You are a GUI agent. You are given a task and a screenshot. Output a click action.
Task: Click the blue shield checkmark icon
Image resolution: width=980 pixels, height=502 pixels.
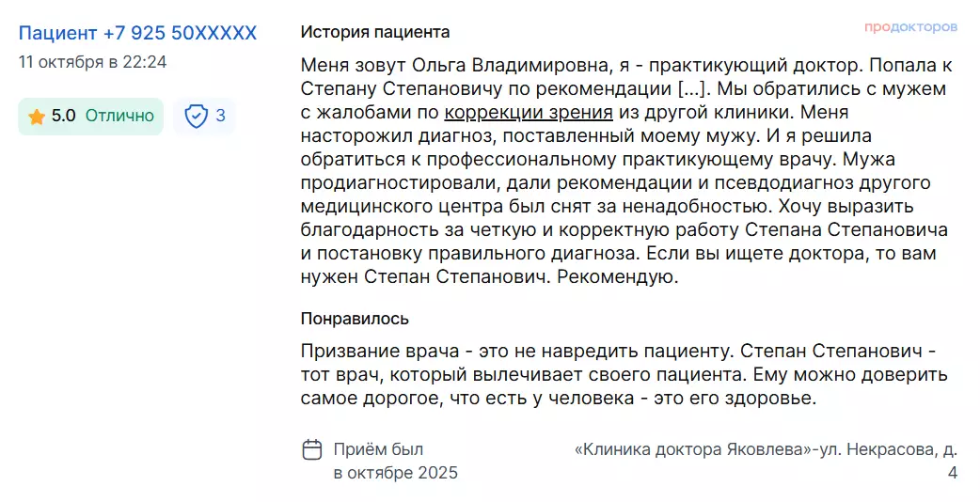[196, 117]
